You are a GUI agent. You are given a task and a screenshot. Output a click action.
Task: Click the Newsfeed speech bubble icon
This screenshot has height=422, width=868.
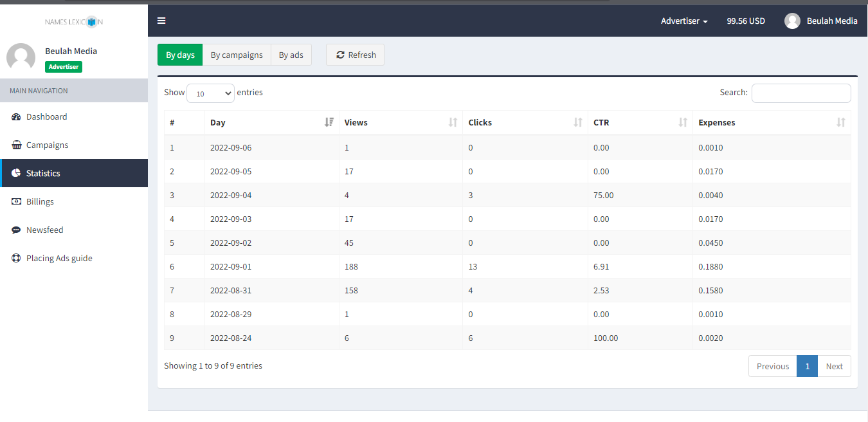coord(16,230)
